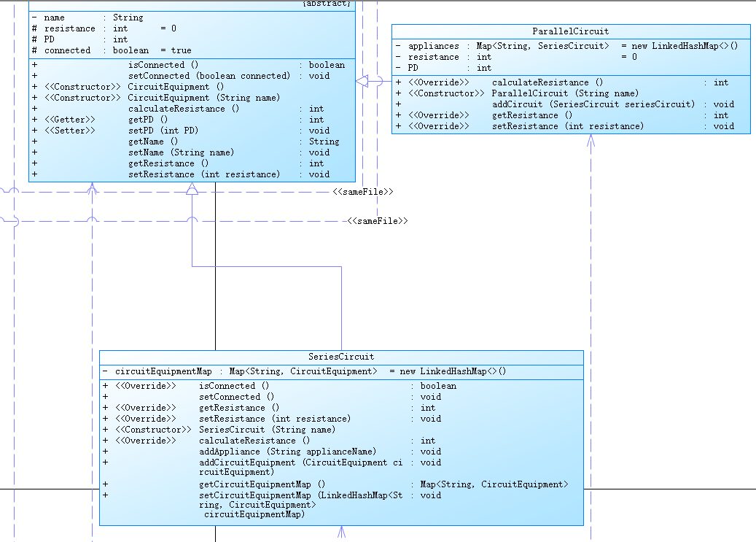This screenshot has height=542, width=756.
Task: Click 'getCircuitEquipmentMap ()' operation
Action: click(x=335, y=484)
